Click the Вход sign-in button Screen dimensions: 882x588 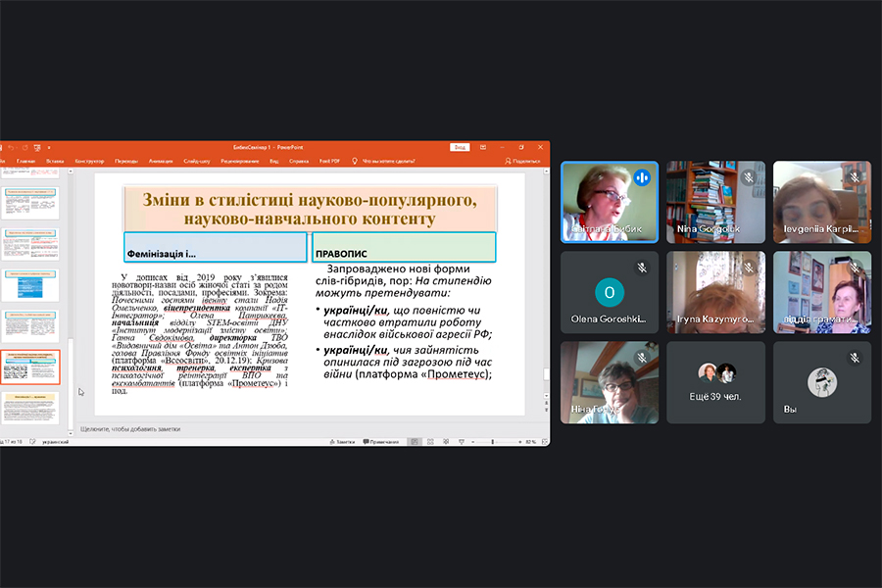[460, 147]
